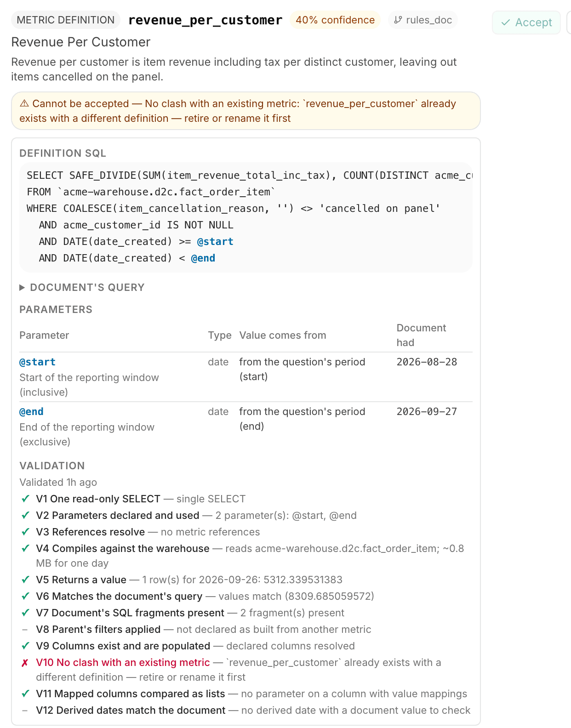Click the dash icon beside V8

(25, 630)
